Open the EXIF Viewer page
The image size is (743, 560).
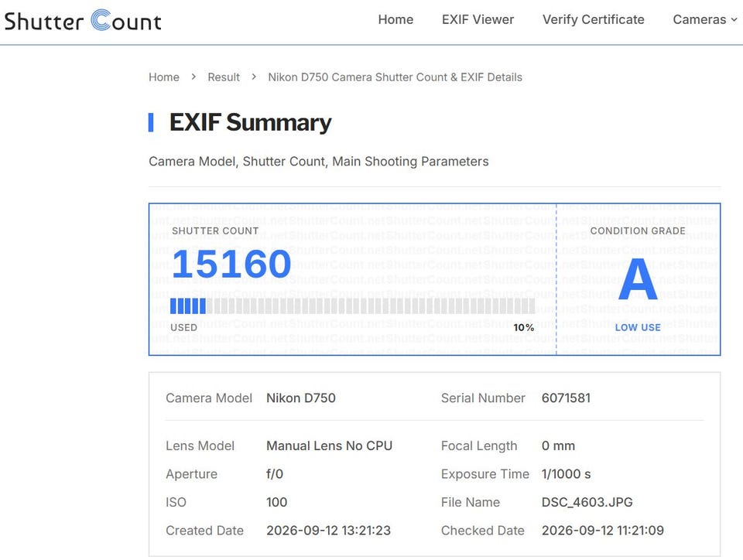pyautogui.click(x=478, y=19)
